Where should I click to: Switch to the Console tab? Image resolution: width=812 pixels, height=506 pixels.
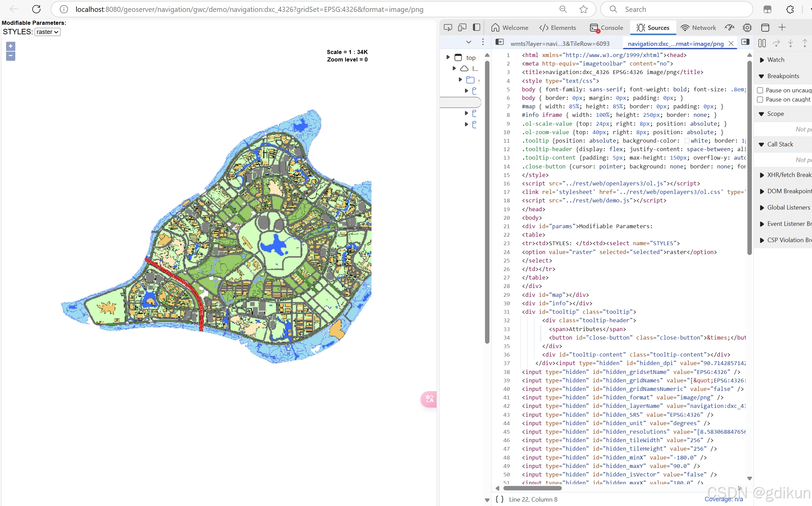point(606,28)
